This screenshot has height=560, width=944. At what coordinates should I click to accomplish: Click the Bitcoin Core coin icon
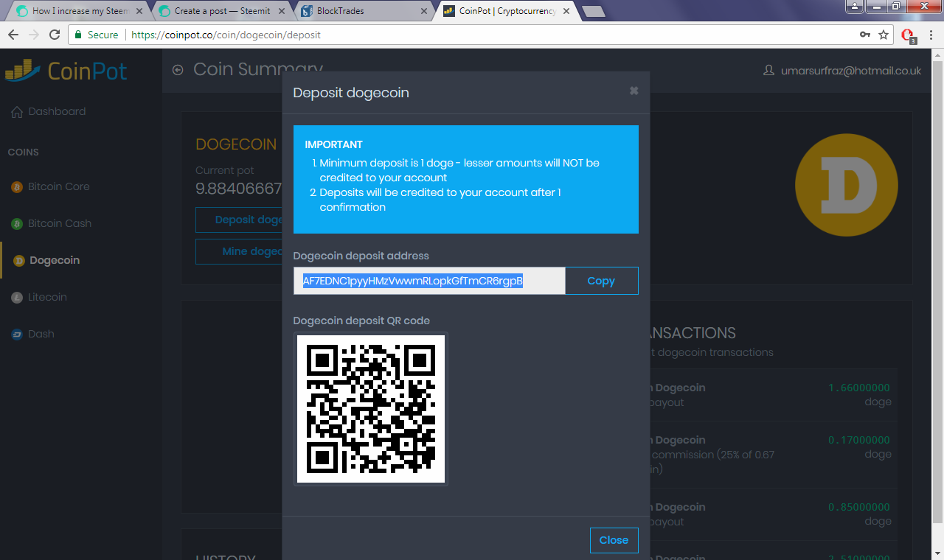point(17,187)
